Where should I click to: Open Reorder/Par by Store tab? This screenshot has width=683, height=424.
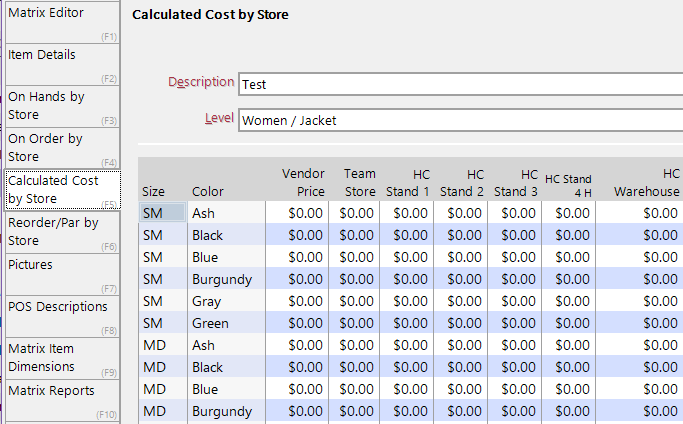[62, 232]
